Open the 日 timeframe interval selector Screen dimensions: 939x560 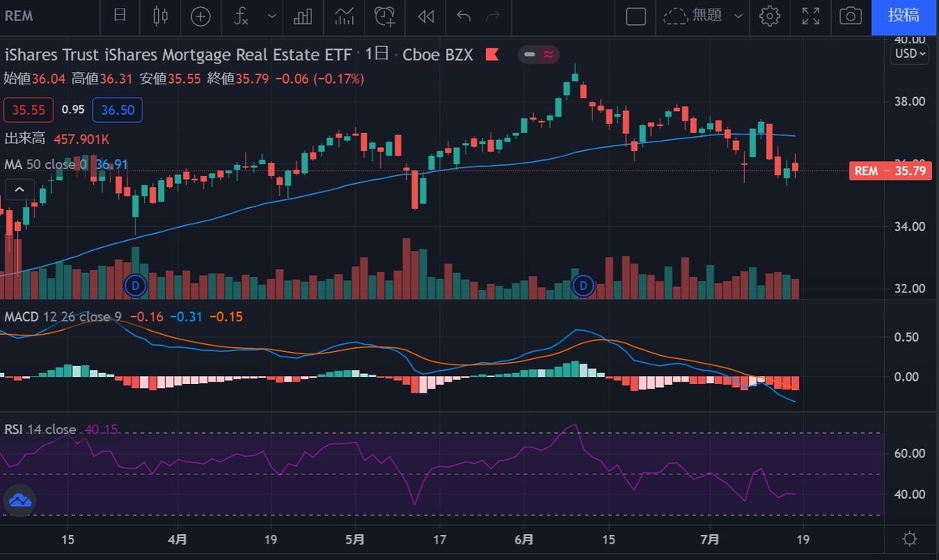(x=120, y=16)
